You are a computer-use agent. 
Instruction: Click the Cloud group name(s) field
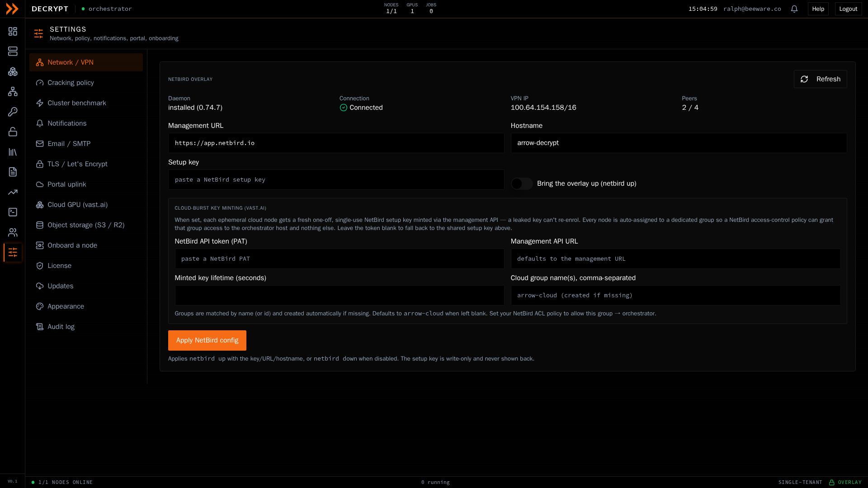coord(675,295)
